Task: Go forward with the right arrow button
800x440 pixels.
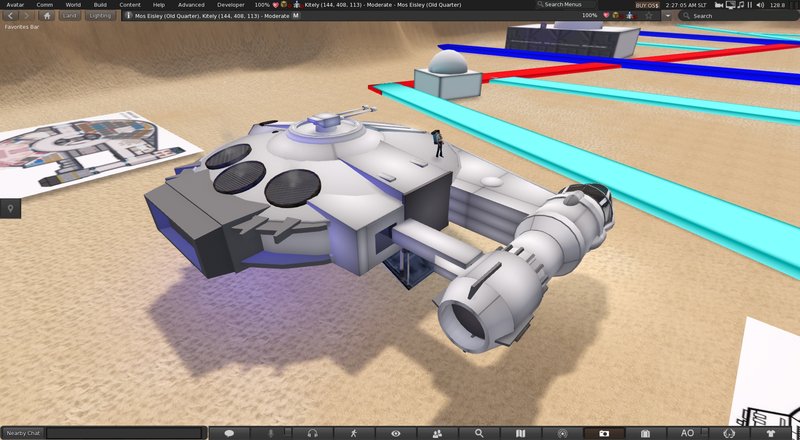Action: tap(27, 16)
